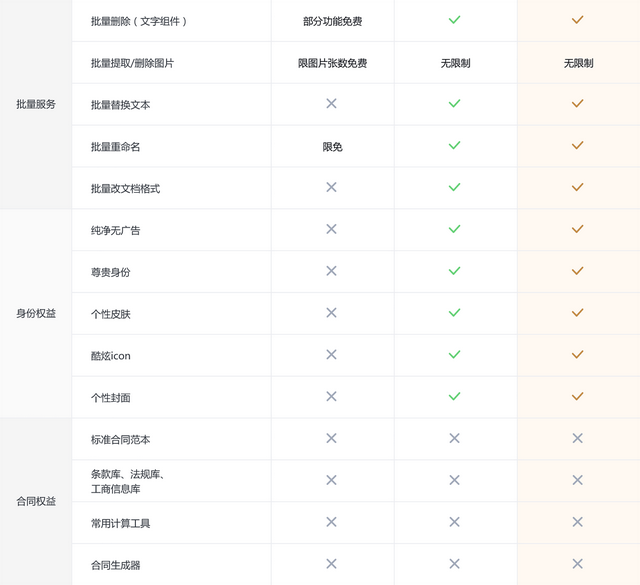Click 无限制 in the middle white column
The image size is (640, 585).
[x=456, y=63]
